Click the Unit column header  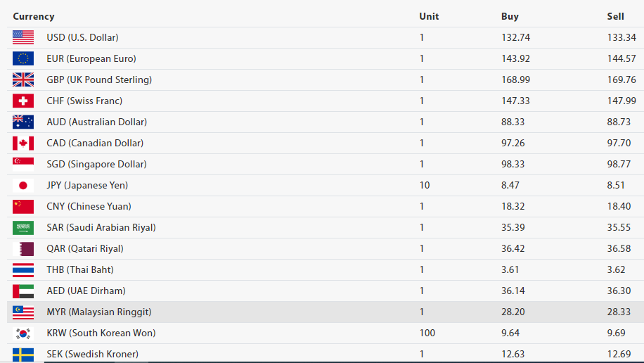click(429, 16)
